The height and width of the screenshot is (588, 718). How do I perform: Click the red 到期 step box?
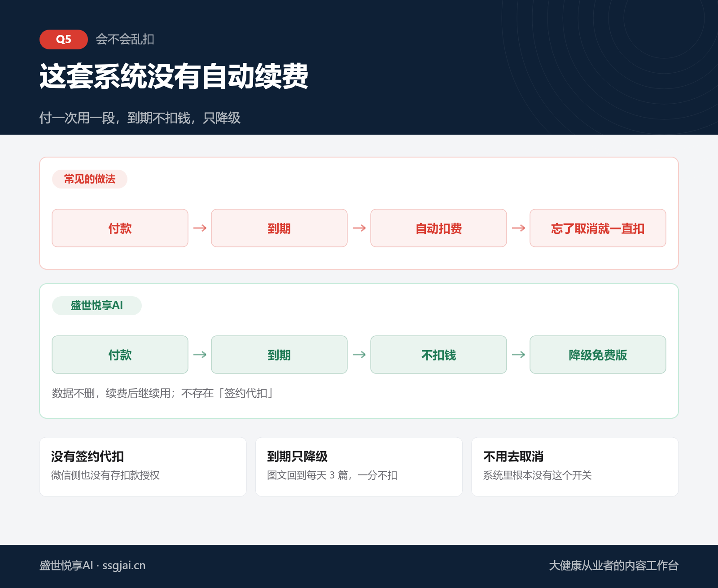click(279, 228)
